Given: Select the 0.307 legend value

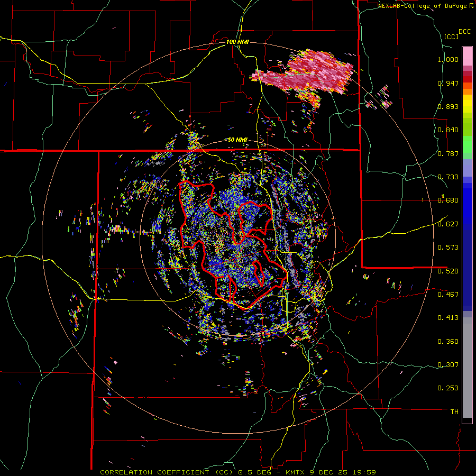Looking at the screenshot, I should (448, 364).
